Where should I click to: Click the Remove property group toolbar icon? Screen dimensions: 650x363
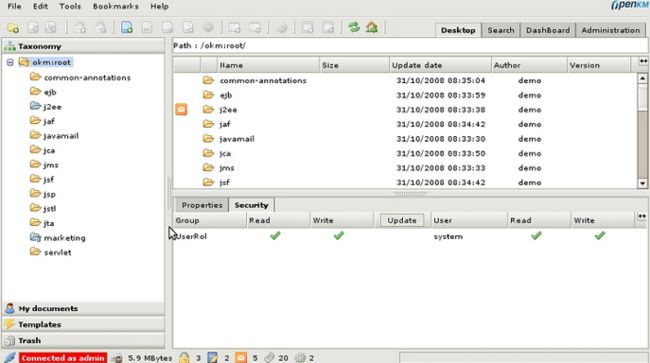tap(255, 28)
